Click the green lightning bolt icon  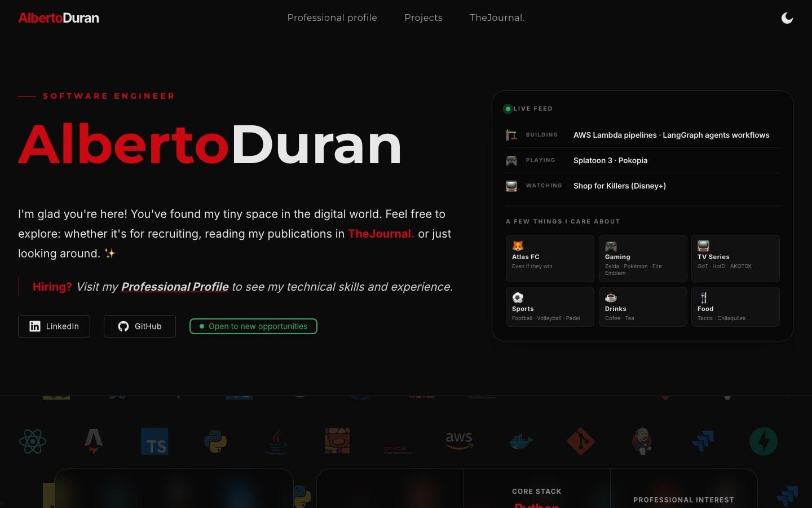click(764, 441)
